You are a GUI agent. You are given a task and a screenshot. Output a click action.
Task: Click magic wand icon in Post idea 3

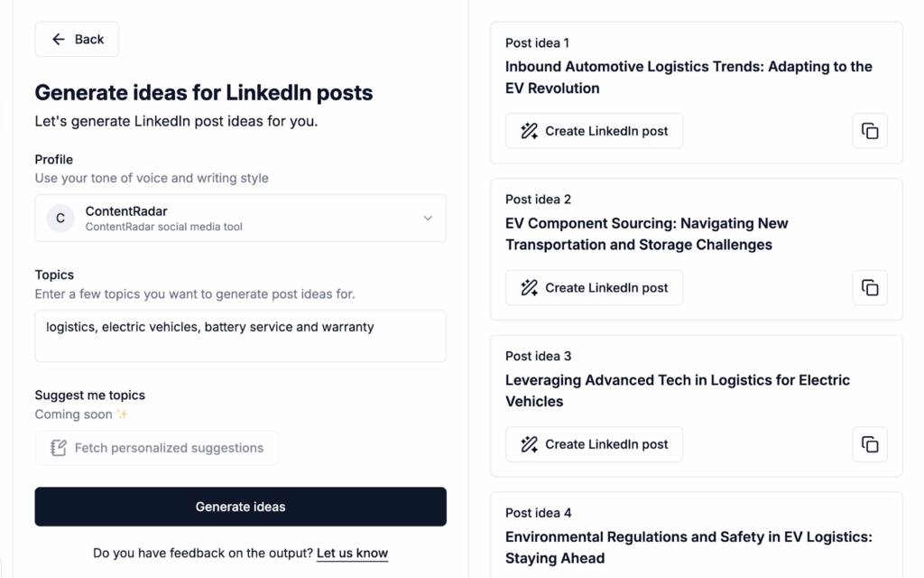(x=530, y=444)
